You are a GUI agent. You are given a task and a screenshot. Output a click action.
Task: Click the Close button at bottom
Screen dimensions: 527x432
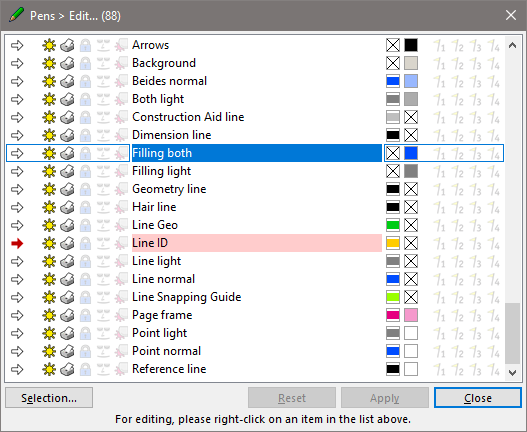click(x=478, y=398)
